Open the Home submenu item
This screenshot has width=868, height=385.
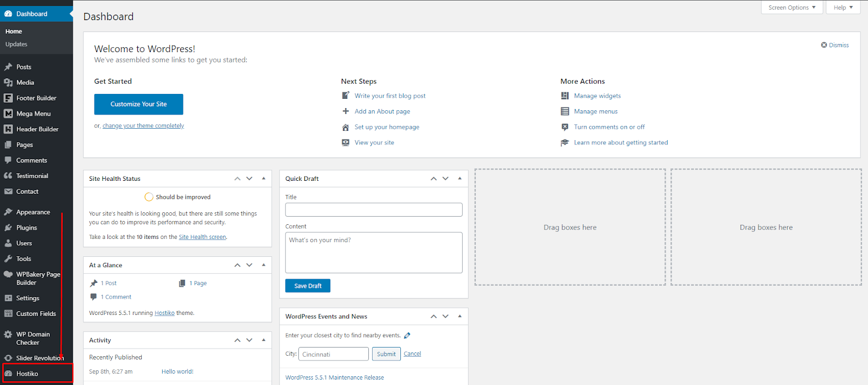click(14, 31)
